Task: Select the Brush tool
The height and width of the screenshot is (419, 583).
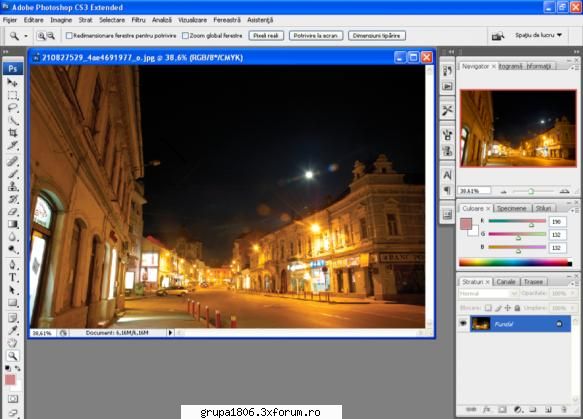Action: (13, 174)
